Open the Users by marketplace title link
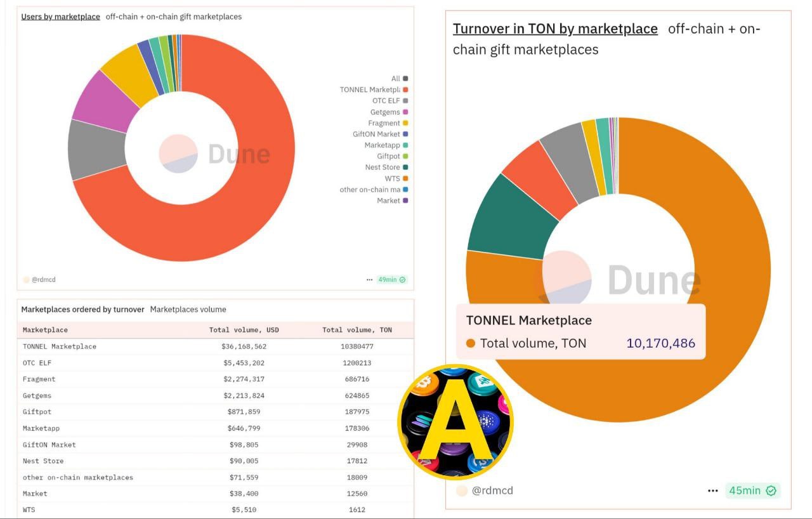 pos(61,16)
